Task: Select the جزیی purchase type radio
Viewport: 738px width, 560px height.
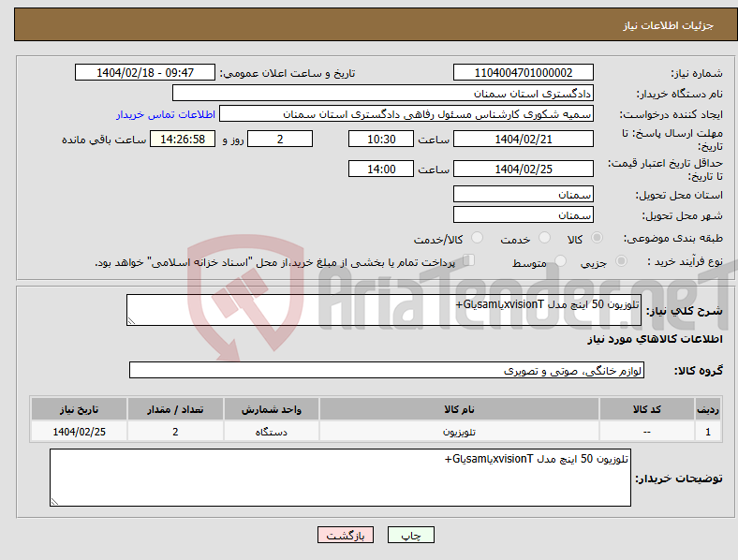Action: point(621,260)
